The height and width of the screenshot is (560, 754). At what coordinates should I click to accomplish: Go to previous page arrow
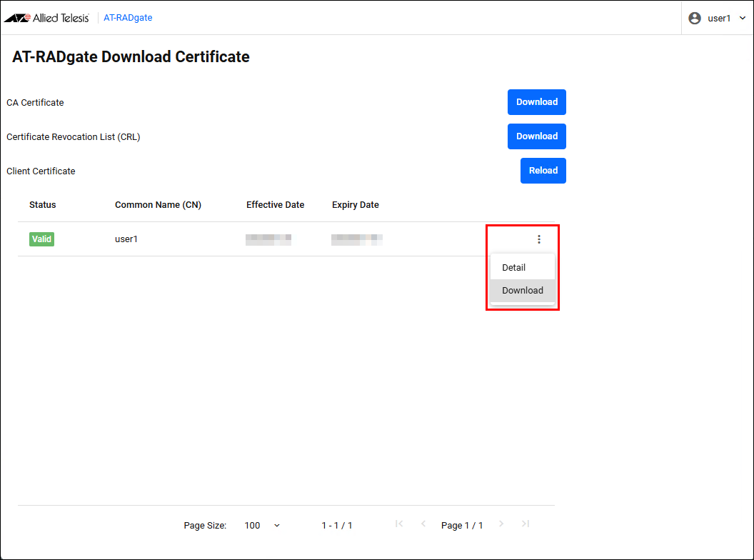[423, 524]
